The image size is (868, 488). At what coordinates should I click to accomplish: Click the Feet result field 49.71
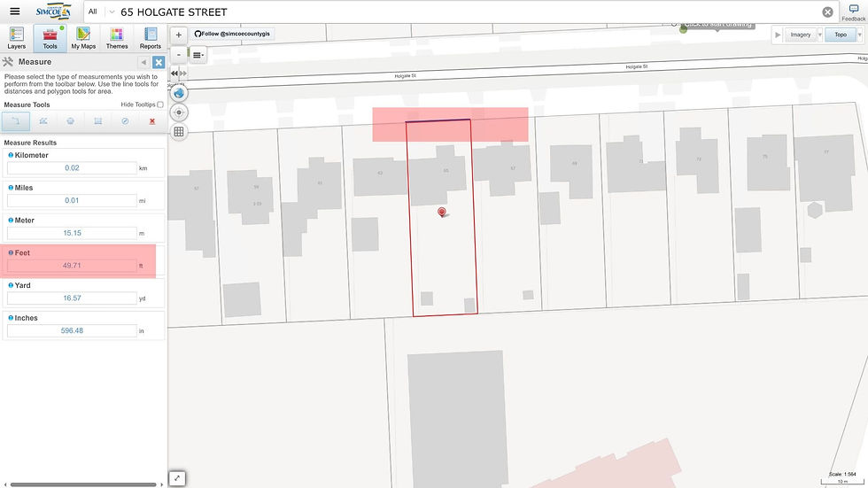(72, 266)
